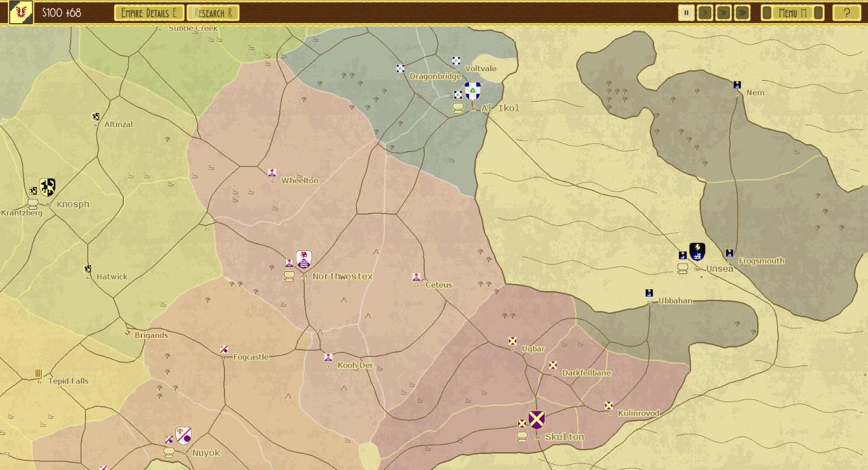Screen dimensions: 868x470
Task: Click the Hatwick town label
Action: [112, 277]
